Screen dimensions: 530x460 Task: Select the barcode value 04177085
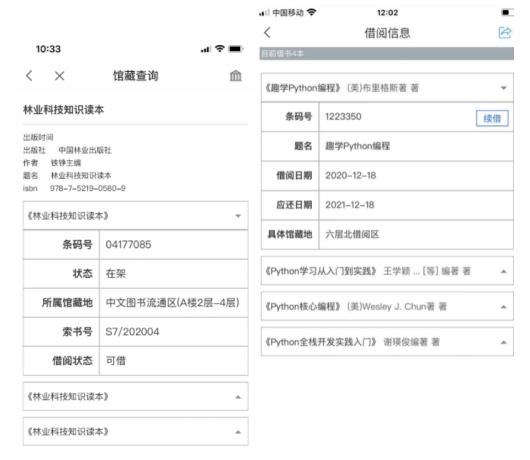point(128,244)
